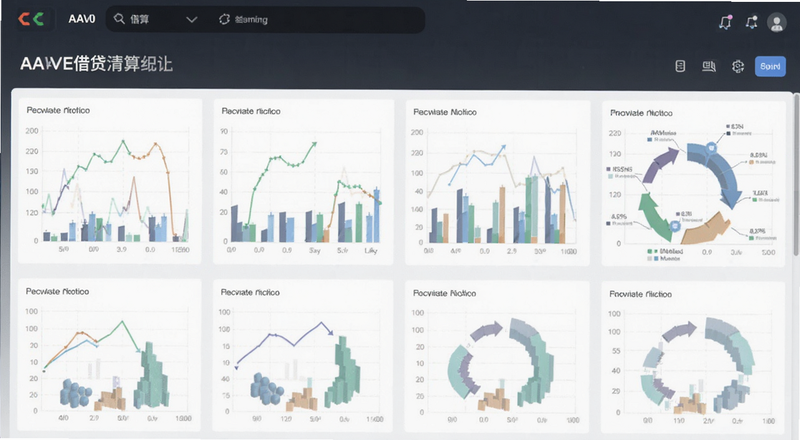
Task: Click the refresh icon in search bar
Action: pos(224,19)
